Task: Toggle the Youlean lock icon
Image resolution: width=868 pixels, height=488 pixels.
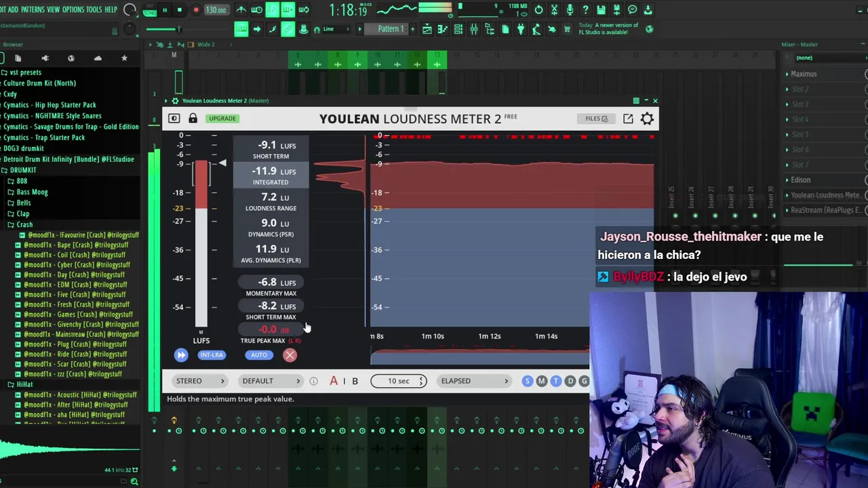Action: 193,119
